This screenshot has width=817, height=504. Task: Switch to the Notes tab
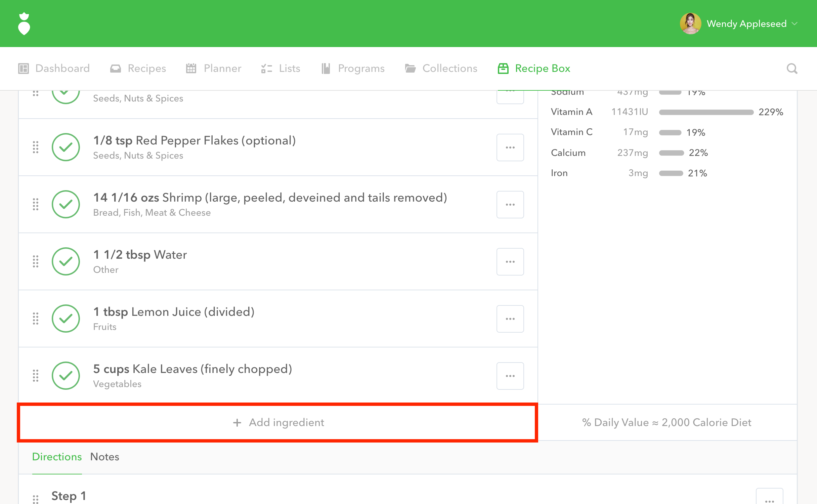pos(104,457)
